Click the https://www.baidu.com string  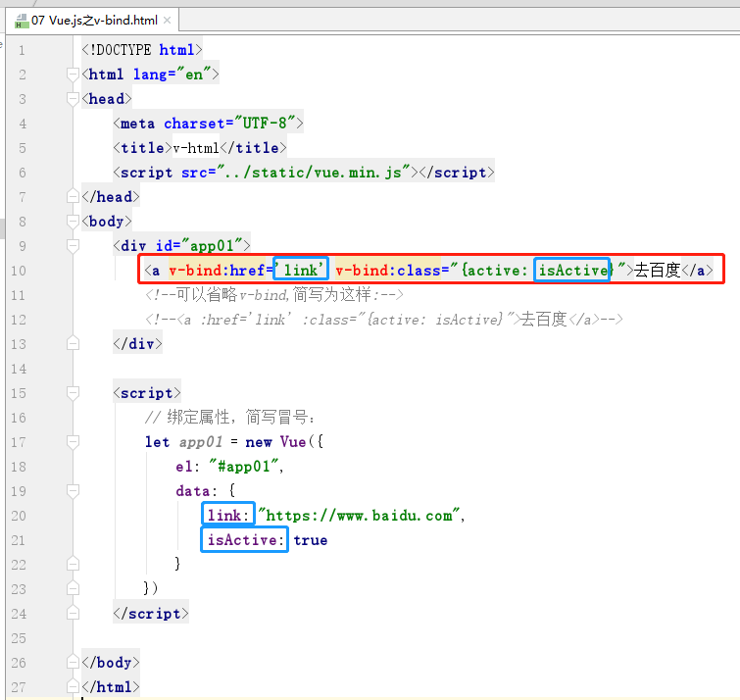359,516
